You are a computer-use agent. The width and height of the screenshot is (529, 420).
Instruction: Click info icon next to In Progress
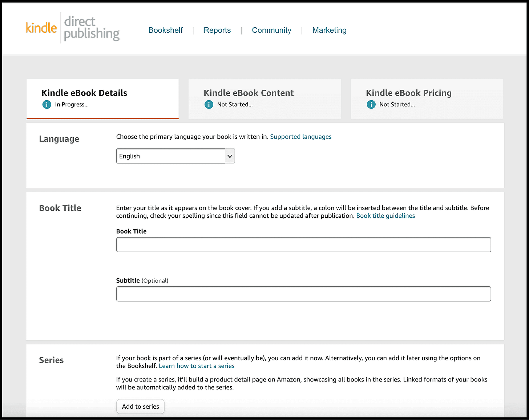[47, 105]
